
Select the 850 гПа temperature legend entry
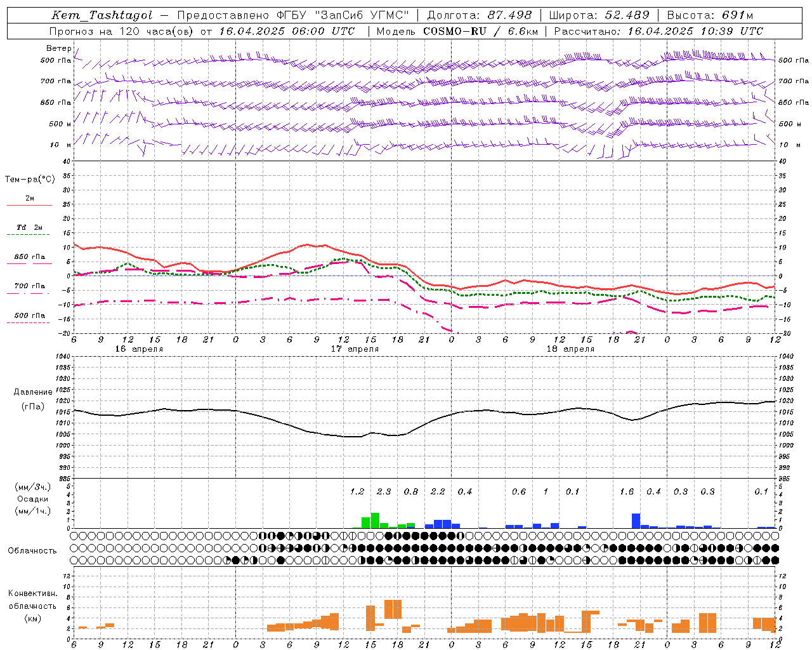tap(30, 258)
